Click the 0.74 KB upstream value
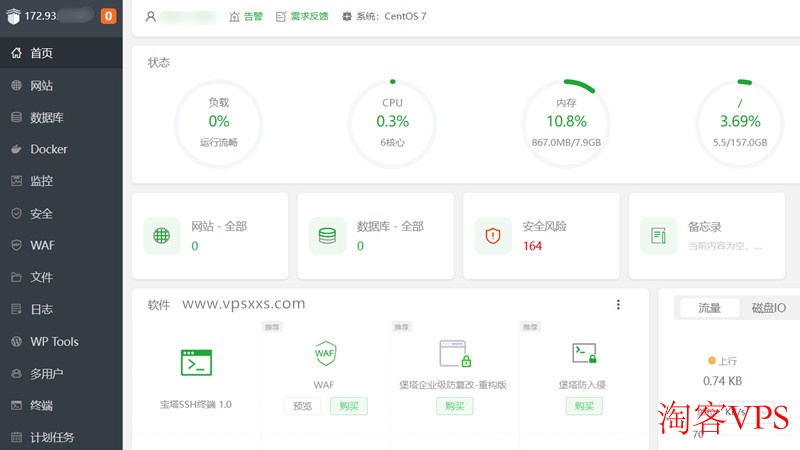Screen dimensions: 800x450 pos(722,381)
